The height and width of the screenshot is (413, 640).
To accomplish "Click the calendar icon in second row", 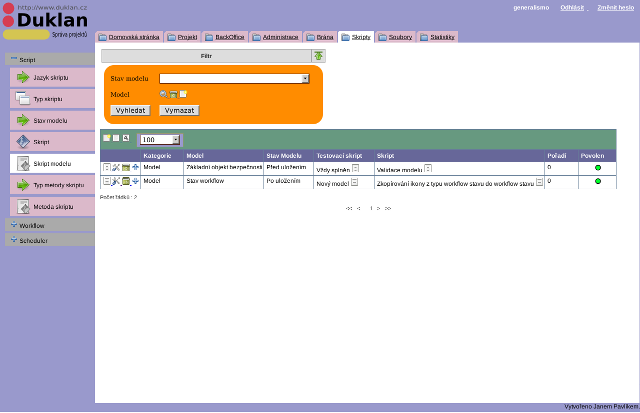I will [x=126, y=181].
